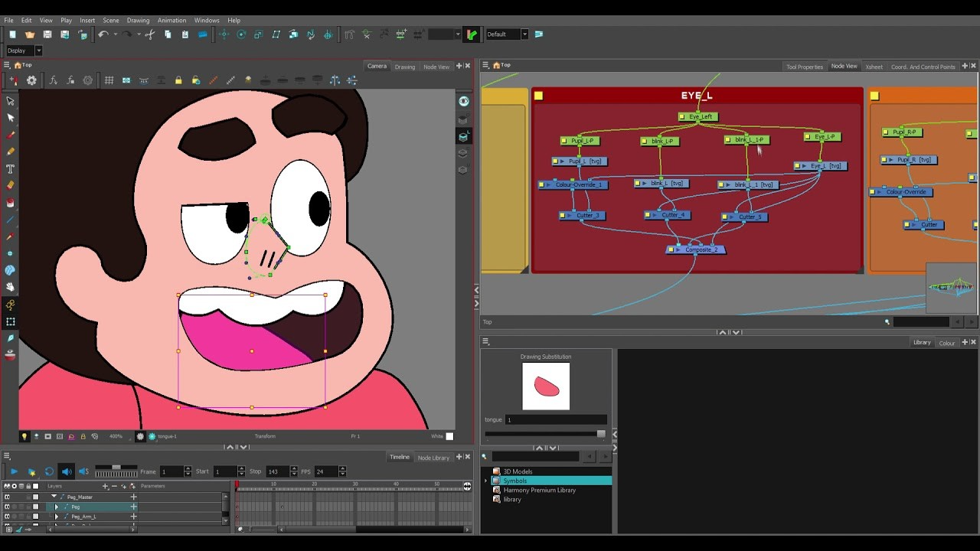980x551 pixels.
Task: Open the Colour tab
Action: [x=947, y=343]
